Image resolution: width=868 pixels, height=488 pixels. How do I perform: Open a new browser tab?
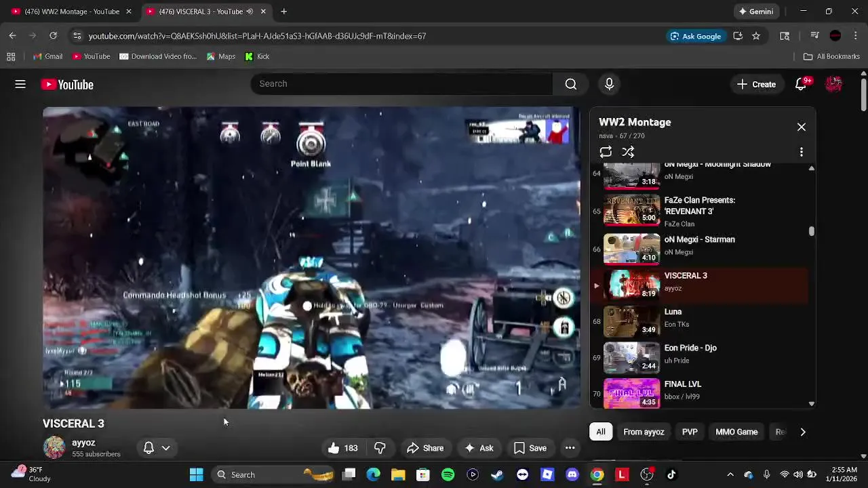click(283, 12)
